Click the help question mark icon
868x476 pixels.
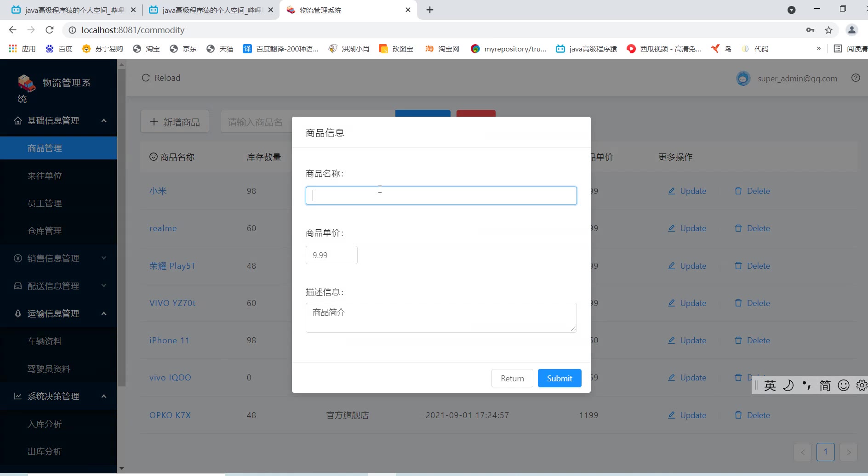point(856,78)
